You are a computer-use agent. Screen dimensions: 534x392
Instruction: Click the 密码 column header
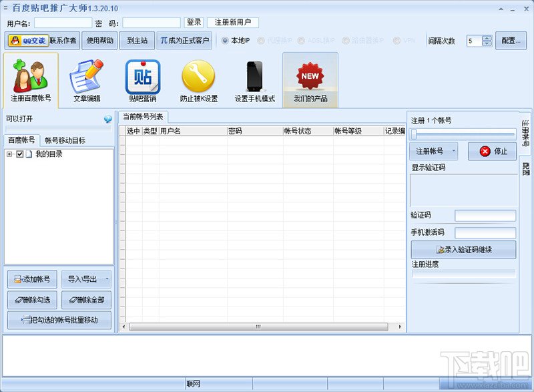[x=255, y=131]
